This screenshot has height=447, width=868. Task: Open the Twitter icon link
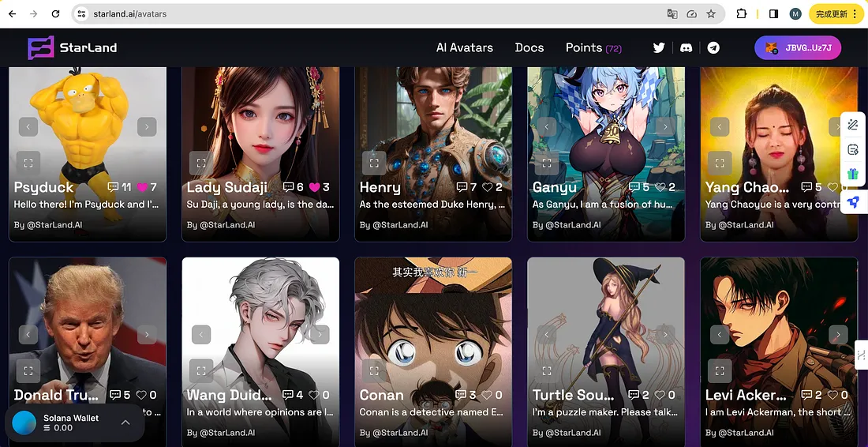coord(659,47)
